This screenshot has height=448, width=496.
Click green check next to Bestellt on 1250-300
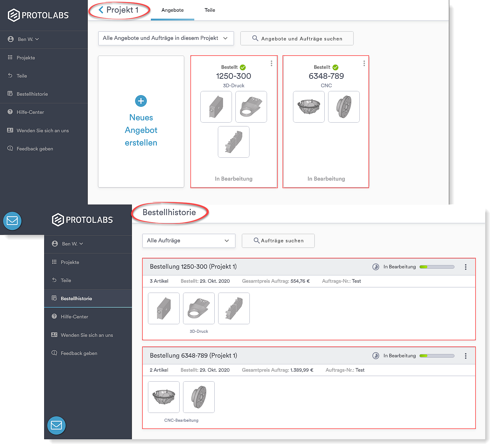pos(243,67)
